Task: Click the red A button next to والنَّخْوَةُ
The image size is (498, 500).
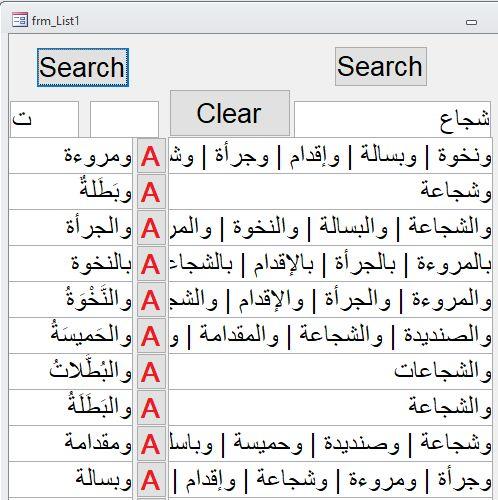Action: click(x=151, y=300)
